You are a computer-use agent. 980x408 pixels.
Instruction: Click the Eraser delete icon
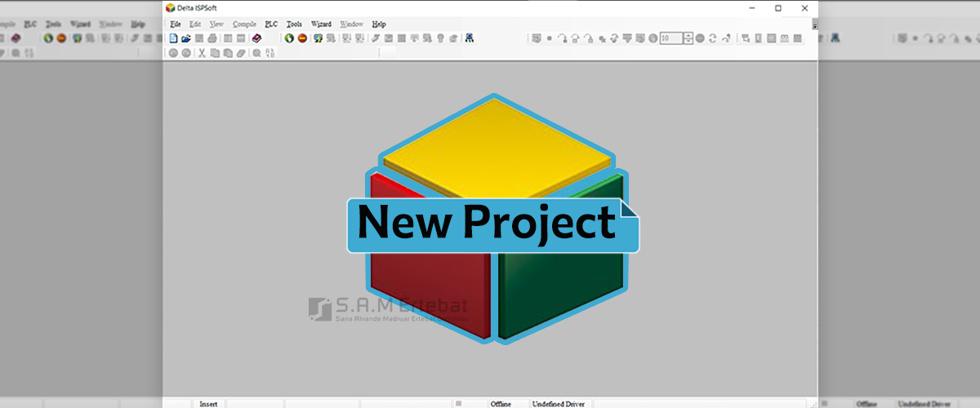(241, 53)
